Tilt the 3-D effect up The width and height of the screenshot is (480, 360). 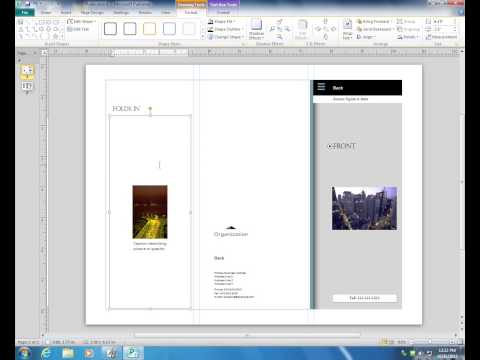pyautogui.click(x=326, y=22)
